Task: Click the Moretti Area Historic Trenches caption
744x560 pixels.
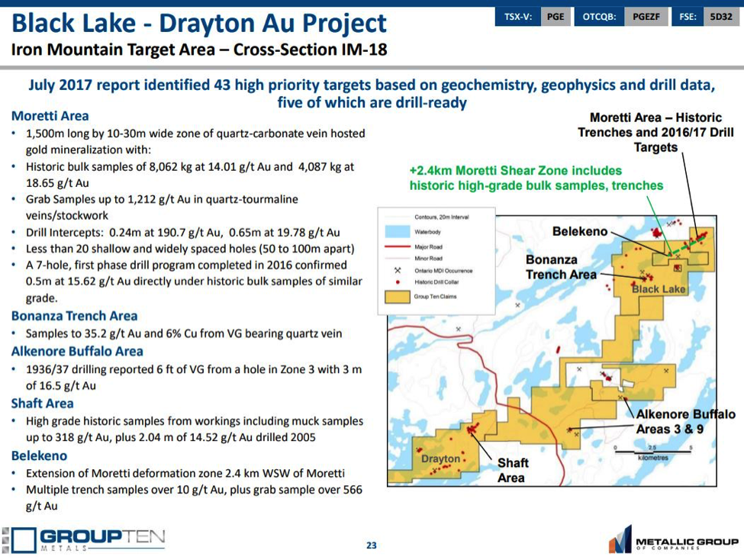Action: click(655, 133)
